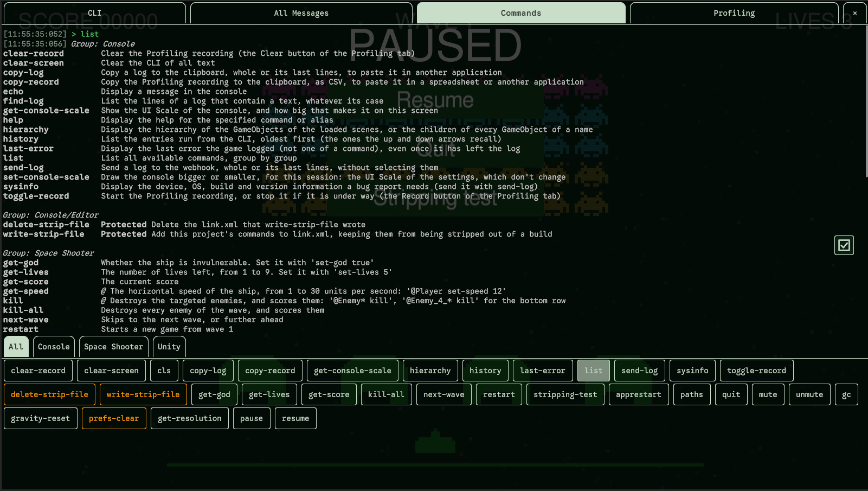The width and height of the screenshot is (868, 491).
Task: Select the Commands tab
Action: pyautogui.click(x=521, y=13)
